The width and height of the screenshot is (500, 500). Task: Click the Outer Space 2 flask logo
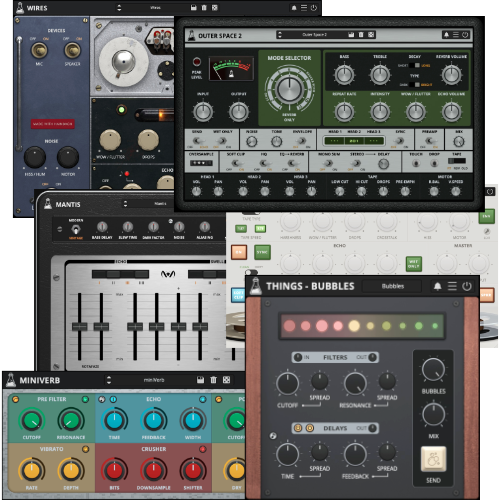coord(191,35)
